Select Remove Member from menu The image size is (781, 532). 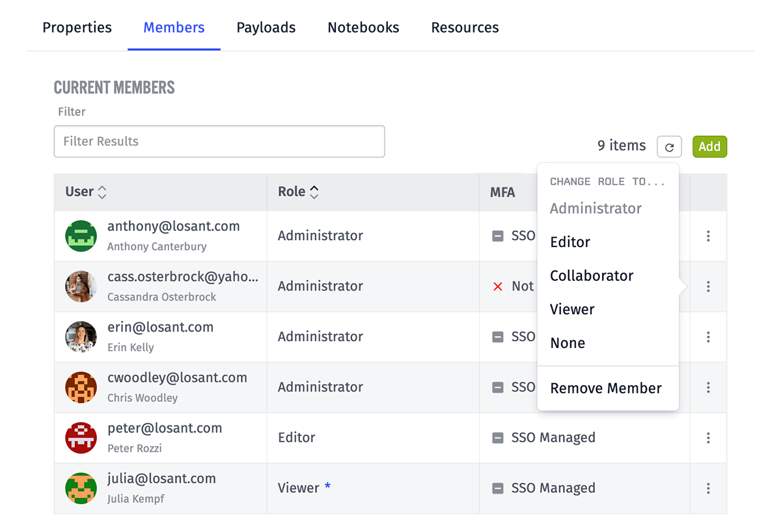[606, 388]
